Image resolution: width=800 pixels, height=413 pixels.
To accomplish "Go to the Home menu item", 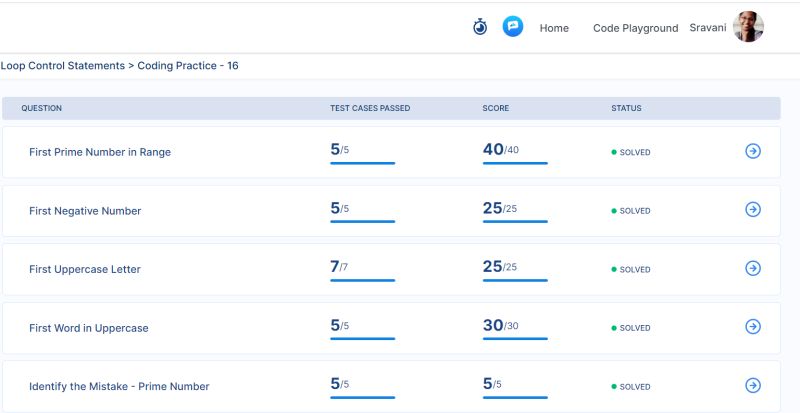I will (554, 28).
